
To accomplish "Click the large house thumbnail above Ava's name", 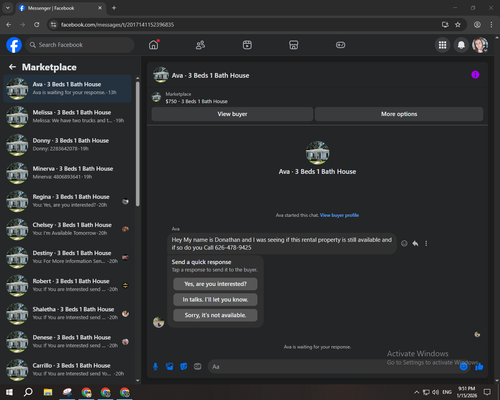I will coord(317,153).
